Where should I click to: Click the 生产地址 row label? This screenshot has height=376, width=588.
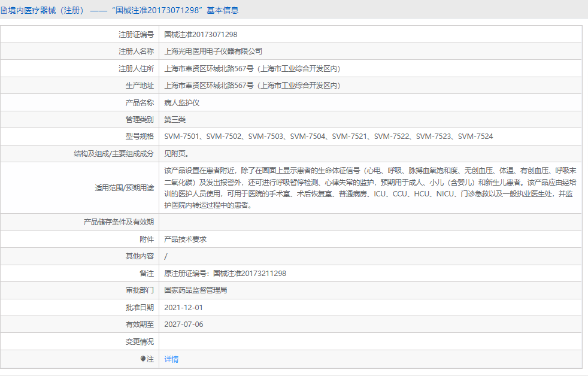pyautogui.click(x=140, y=86)
